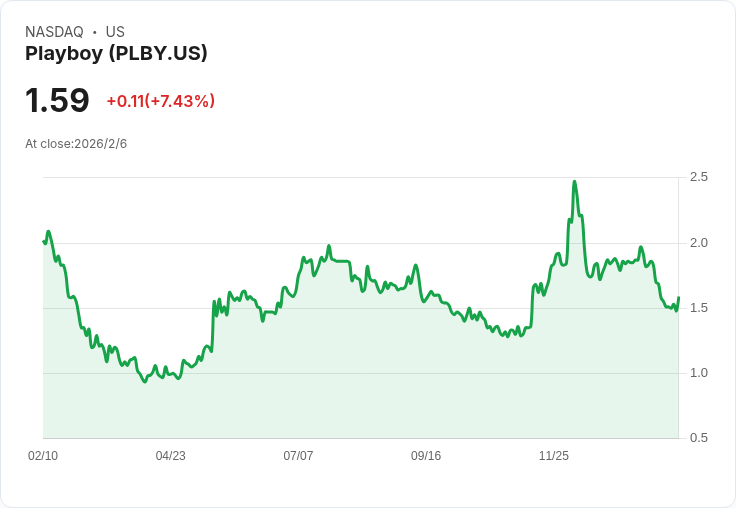
Task: Select the 09/16 date on the x-axis
Action: click(x=426, y=456)
